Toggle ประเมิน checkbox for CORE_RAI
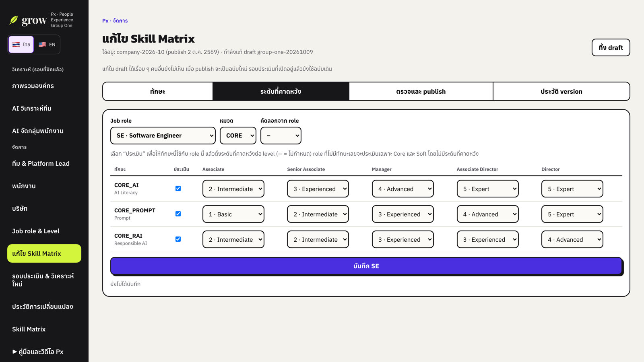 click(178, 239)
